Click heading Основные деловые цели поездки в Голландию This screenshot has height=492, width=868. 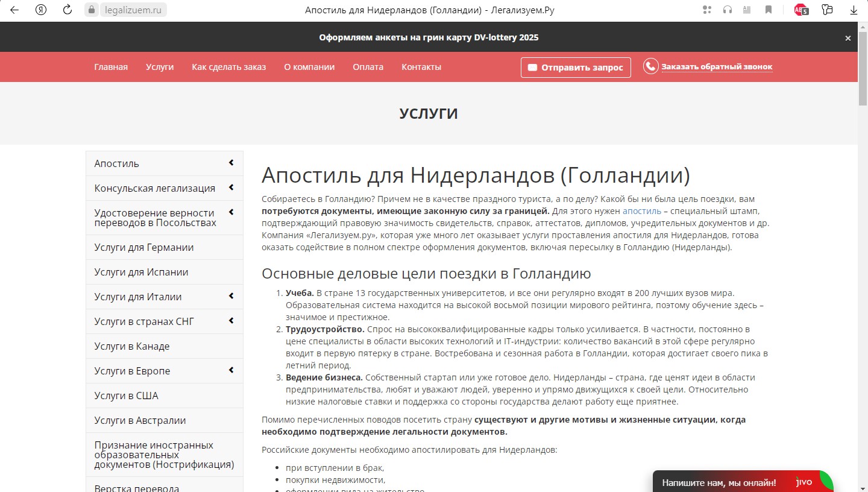(x=426, y=273)
